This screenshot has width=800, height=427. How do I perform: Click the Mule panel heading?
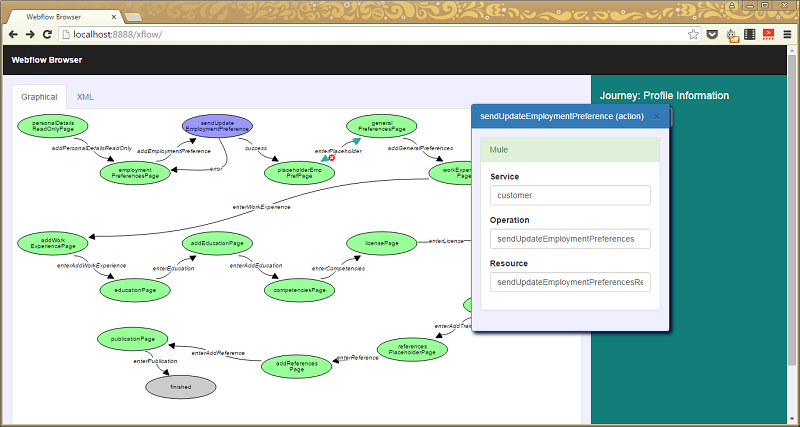[x=570, y=150]
